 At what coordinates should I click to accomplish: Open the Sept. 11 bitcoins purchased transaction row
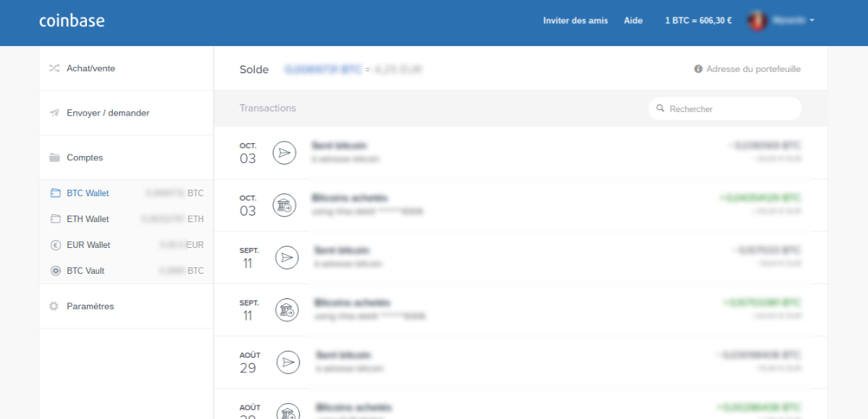(x=521, y=310)
